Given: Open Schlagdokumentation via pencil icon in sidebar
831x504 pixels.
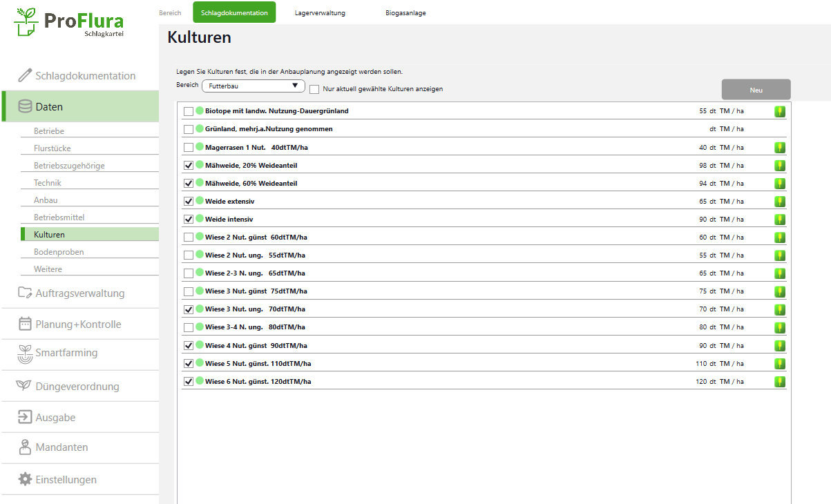Looking at the screenshot, I should [x=25, y=75].
